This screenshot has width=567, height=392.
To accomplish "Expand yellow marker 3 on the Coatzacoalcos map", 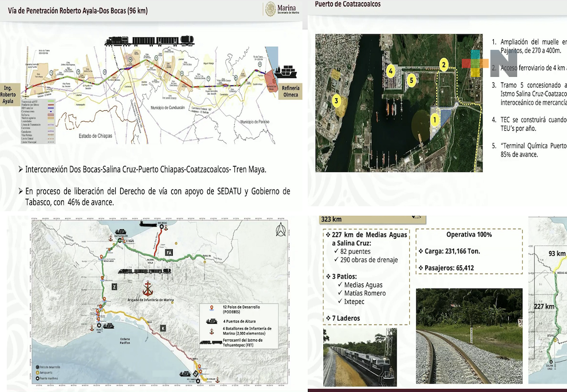I will pos(336,101).
